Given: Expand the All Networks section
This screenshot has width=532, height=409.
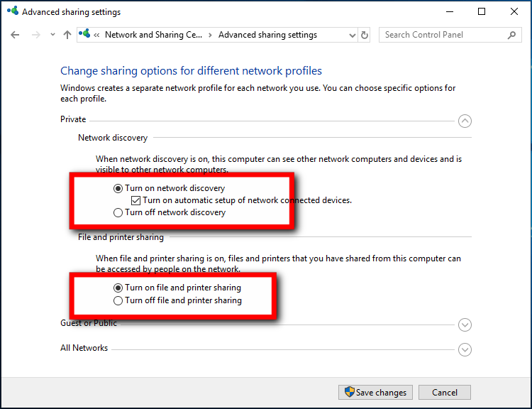Looking at the screenshot, I should (465, 349).
